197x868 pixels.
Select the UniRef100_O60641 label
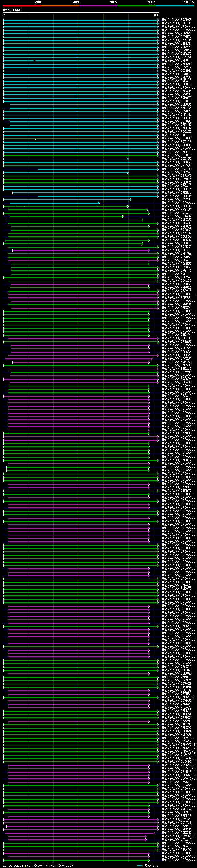pos(176,782)
